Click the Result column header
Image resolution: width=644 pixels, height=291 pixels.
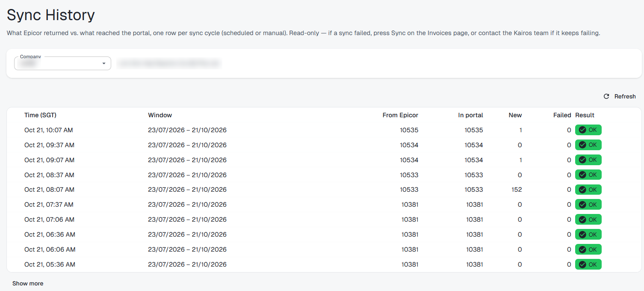click(585, 115)
